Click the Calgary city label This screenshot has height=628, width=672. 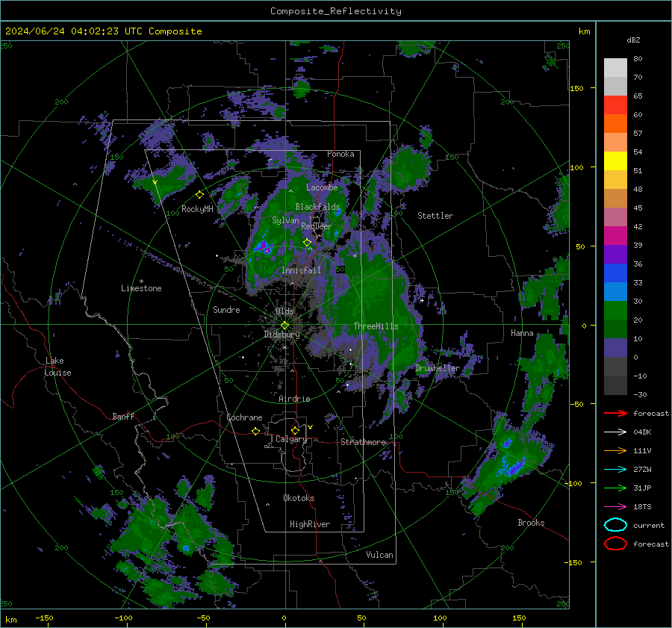[x=291, y=439]
